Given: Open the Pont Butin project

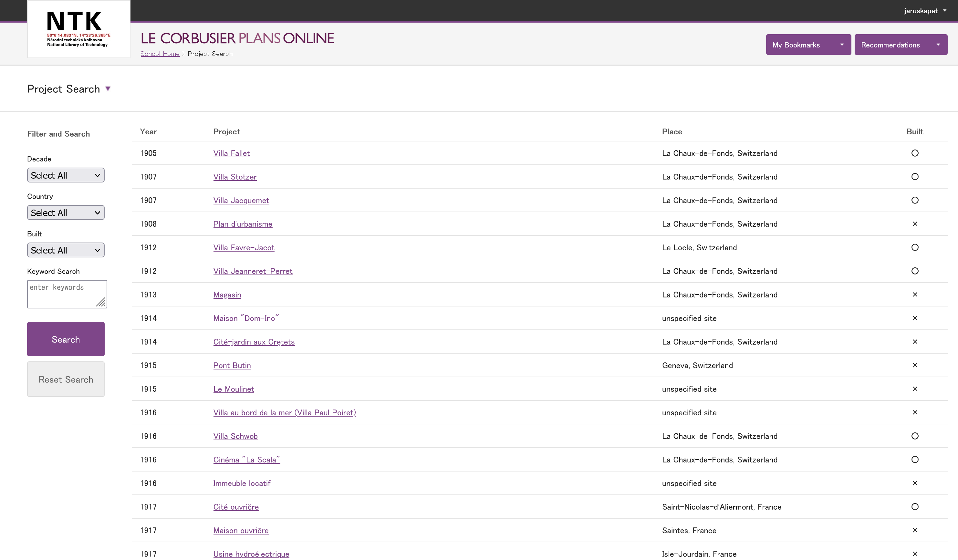Looking at the screenshot, I should tap(232, 365).
